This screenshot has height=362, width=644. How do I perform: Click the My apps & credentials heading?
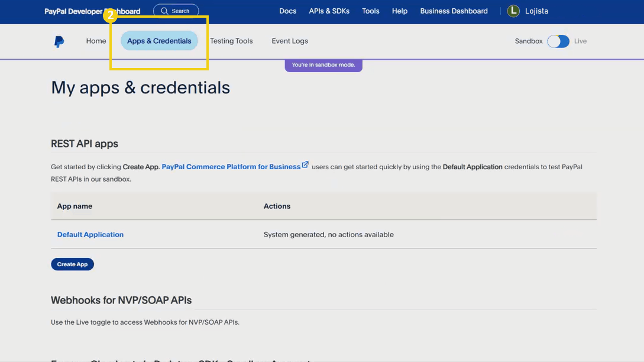click(141, 88)
